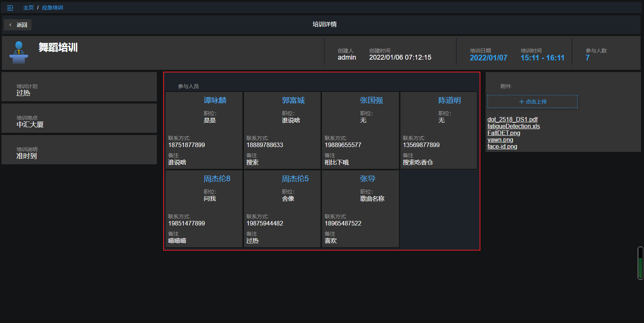Select participant name 周杰伦5

click(x=295, y=179)
